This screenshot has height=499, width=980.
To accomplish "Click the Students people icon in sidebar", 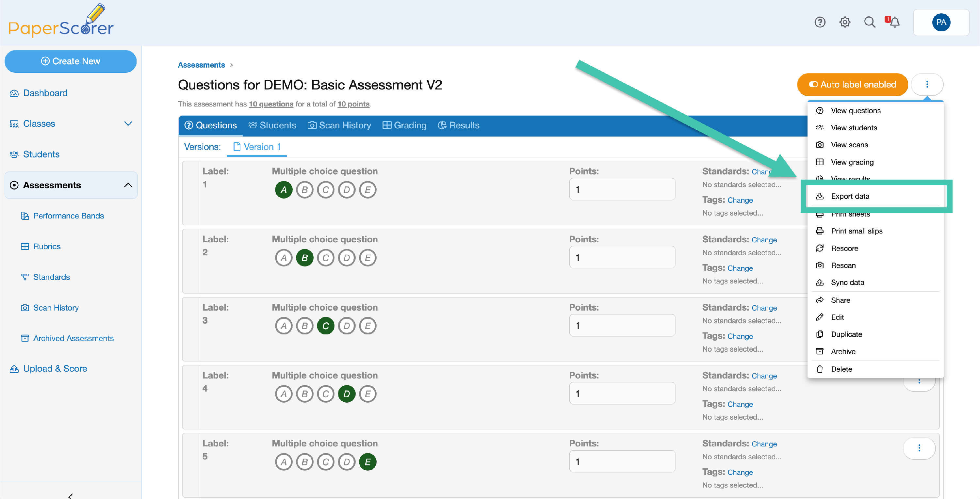I will (x=14, y=154).
